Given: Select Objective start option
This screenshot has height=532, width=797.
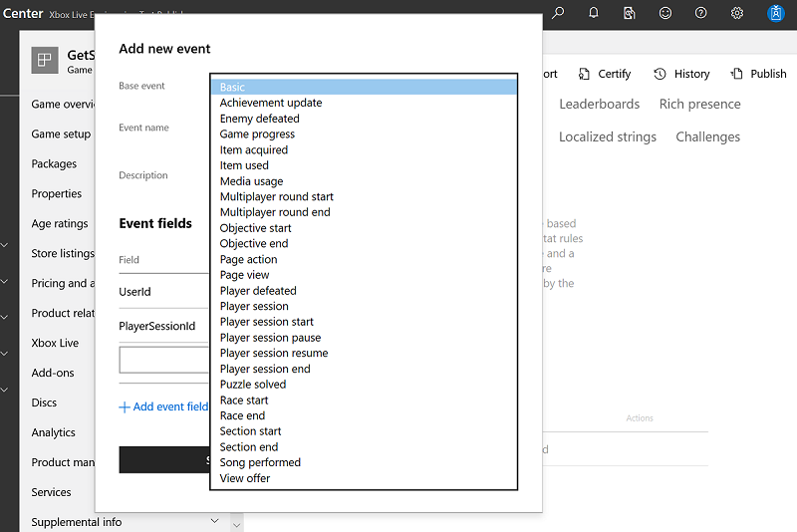Looking at the screenshot, I should click(x=364, y=228).
